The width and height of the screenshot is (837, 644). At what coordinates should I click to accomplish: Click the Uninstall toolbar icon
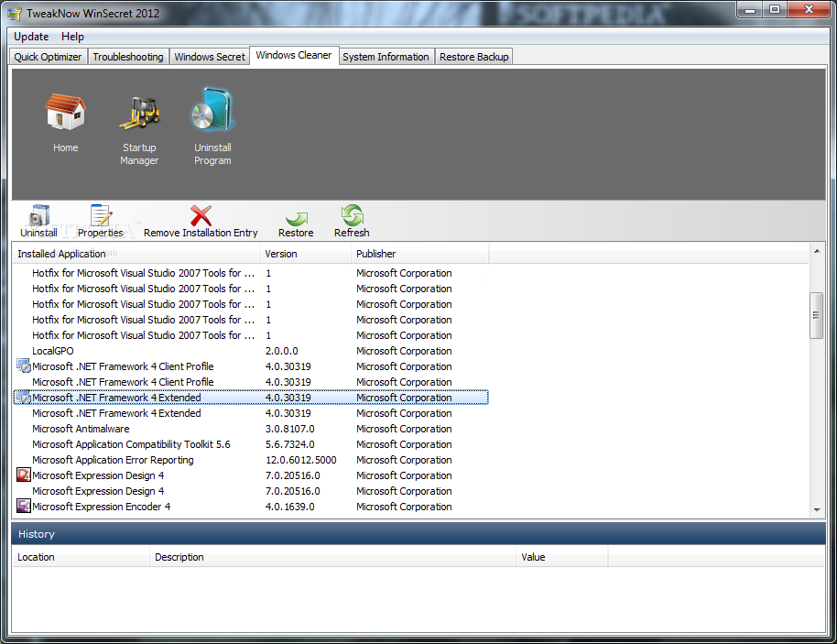(x=38, y=215)
